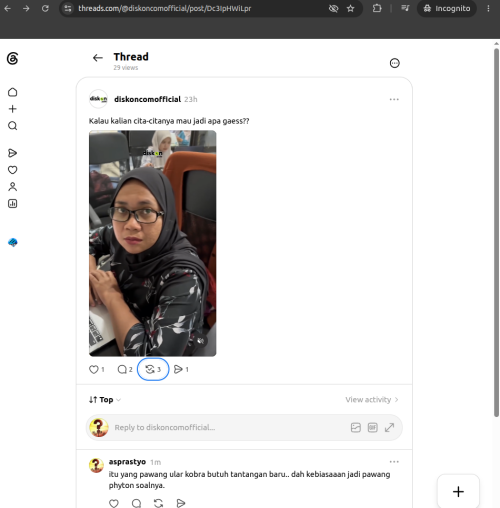
Task: Click the page vertical scrollbar
Action: [496, 232]
